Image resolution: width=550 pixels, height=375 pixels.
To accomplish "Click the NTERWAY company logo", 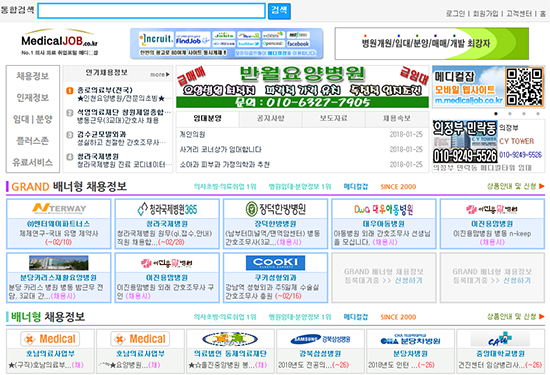I will pos(59,209).
